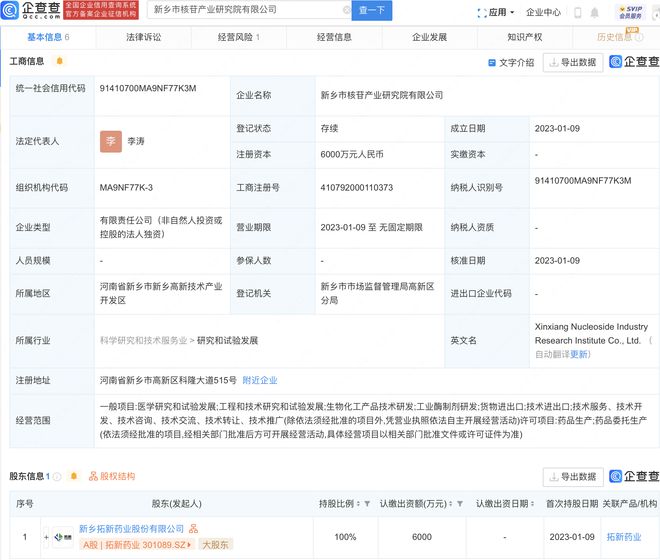Image resolution: width=660 pixels, height=560 pixels.
Task: Click the bell icon beside 股东信息
Action: pyautogui.click(x=74, y=476)
